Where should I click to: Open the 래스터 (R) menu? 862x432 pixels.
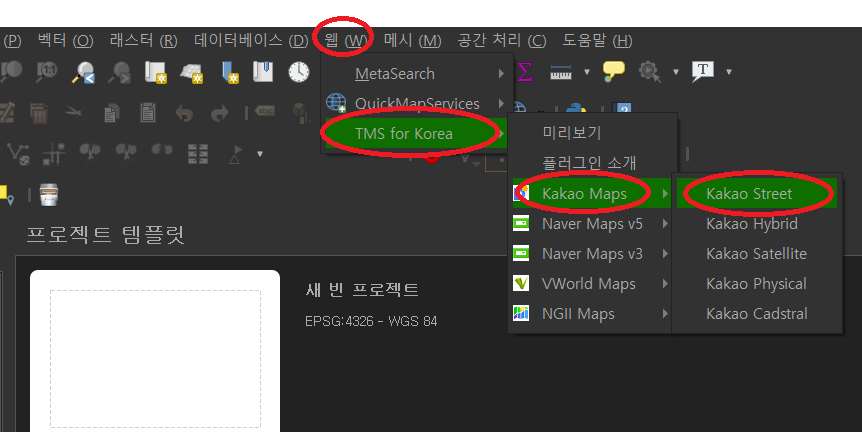tap(143, 40)
